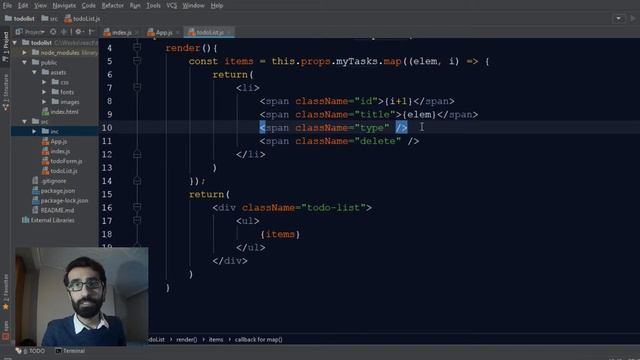640x360 pixels.
Task: Fold the render() method at line 4
Action: (137, 48)
